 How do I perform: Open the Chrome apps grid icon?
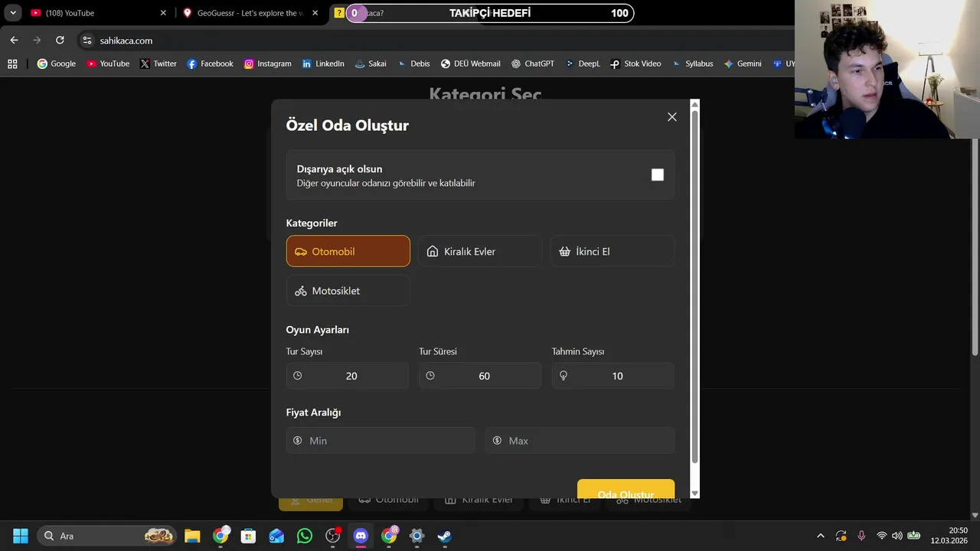12,64
